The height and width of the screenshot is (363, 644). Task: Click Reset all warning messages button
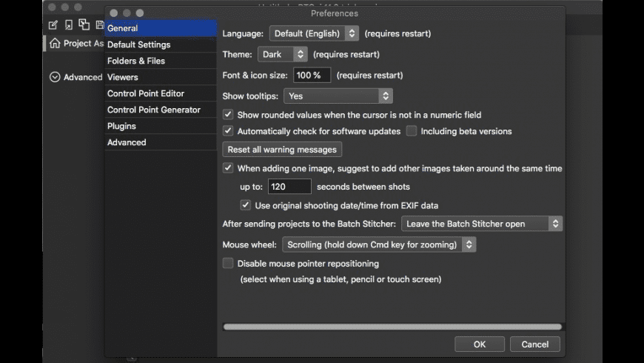[282, 150]
